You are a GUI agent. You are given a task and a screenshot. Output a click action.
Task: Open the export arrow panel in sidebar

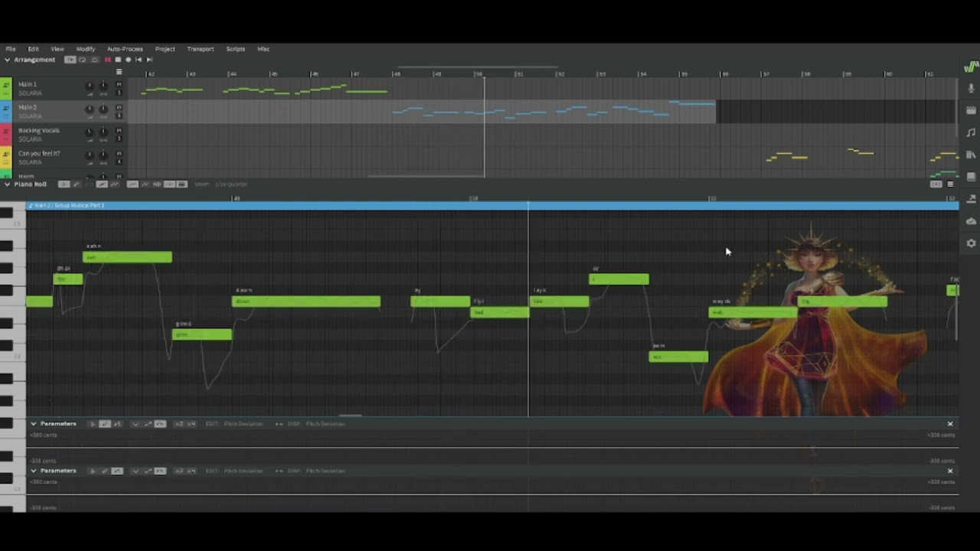pos(971,199)
